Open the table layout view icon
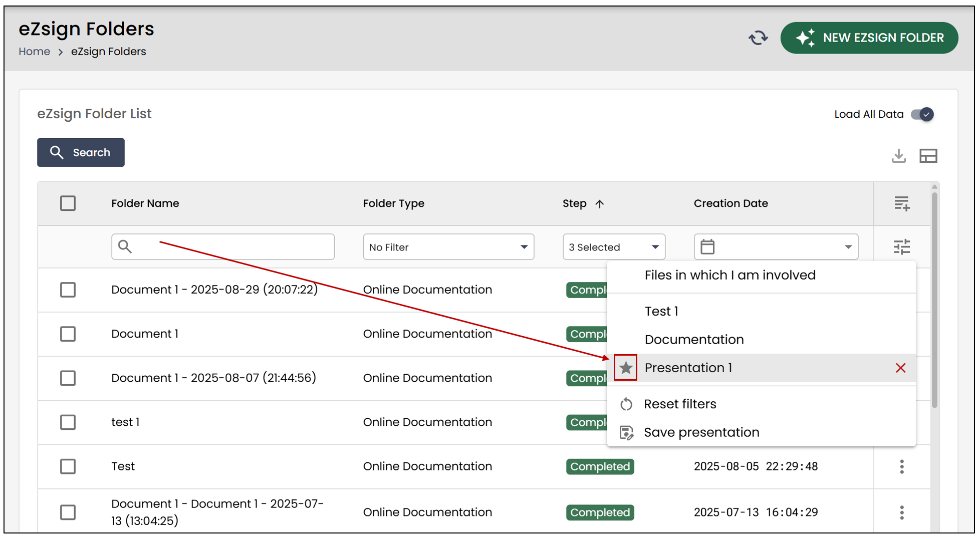The width and height of the screenshot is (980, 540). pyautogui.click(x=928, y=156)
